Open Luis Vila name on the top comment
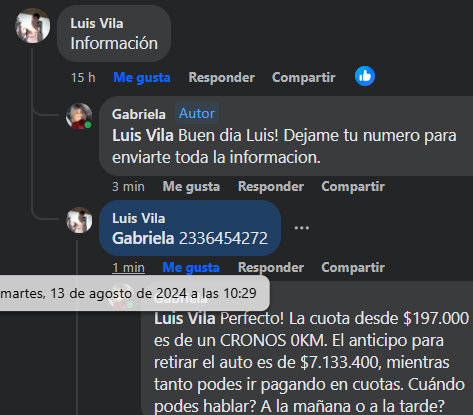 click(97, 24)
